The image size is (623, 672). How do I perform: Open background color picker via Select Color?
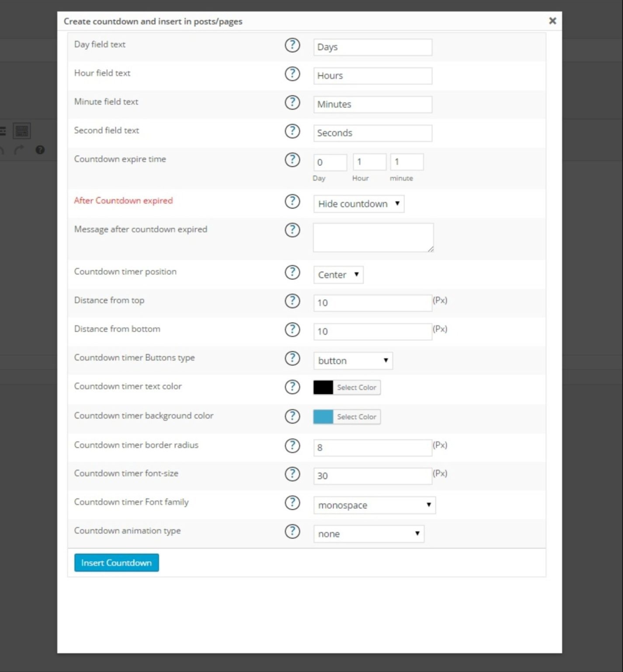coord(357,416)
